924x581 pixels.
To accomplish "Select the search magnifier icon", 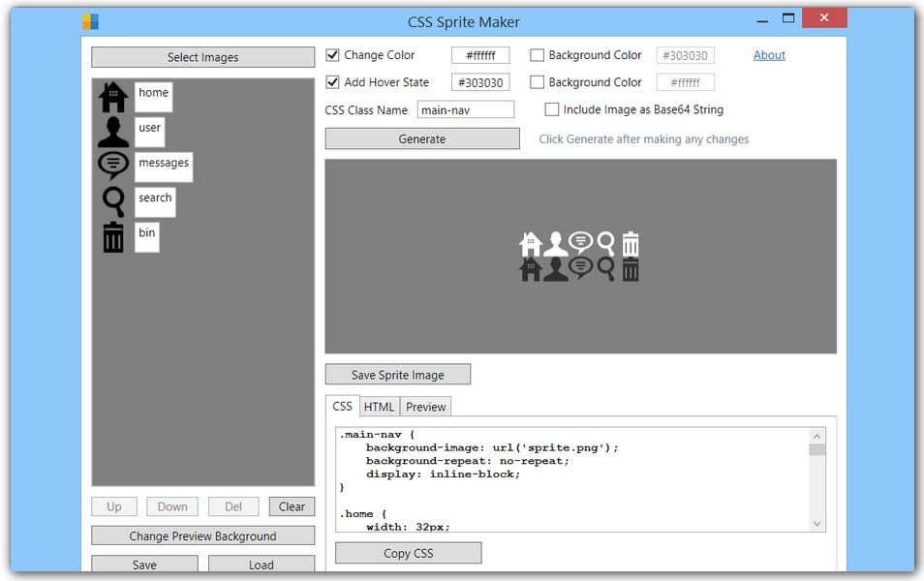I will tap(113, 199).
